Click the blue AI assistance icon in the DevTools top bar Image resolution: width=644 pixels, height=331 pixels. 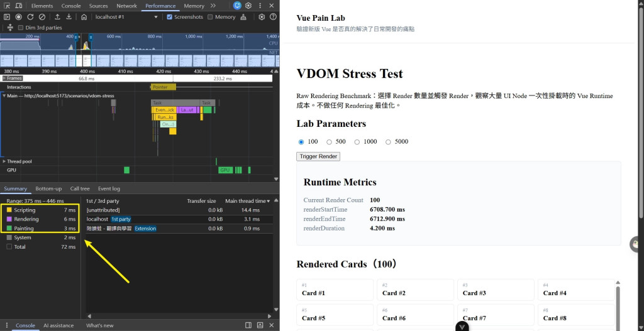(x=237, y=6)
